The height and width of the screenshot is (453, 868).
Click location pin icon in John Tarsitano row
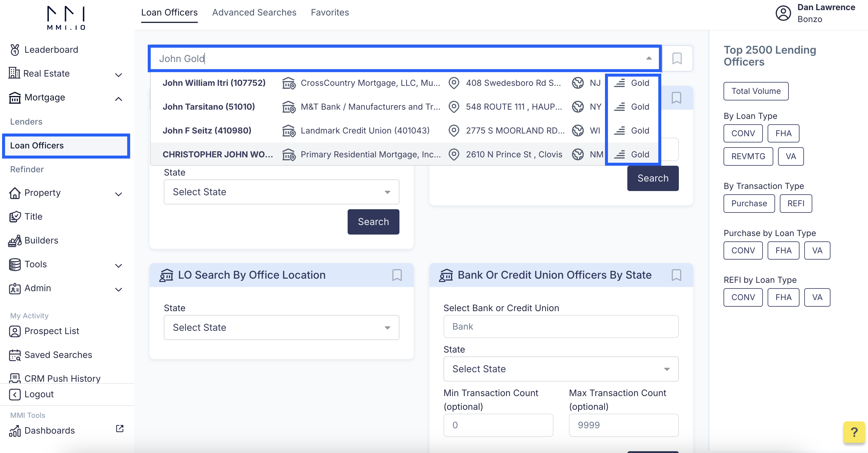454,107
